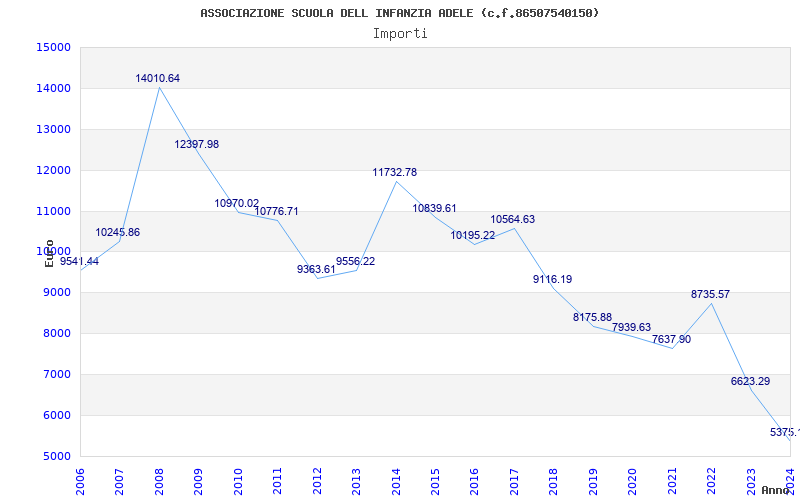The height and width of the screenshot is (500, 800).
Task: Click the 8000 y-axis tick label
Action: coord(56,333)
